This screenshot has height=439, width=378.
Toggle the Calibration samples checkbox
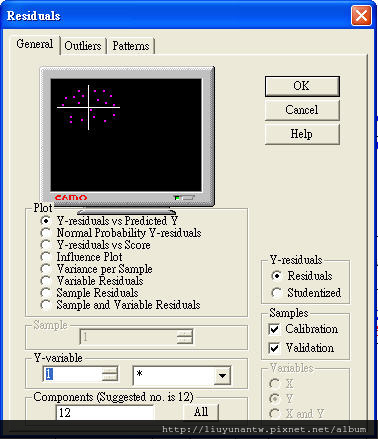point(274,329)
